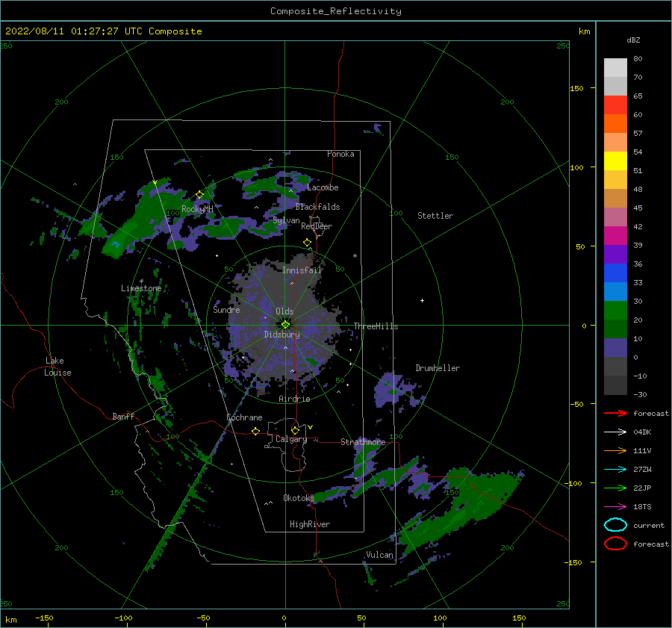The image size is (672, 628).
Task: Click the Cochrane town label
Action: click(x=244, y=417)
